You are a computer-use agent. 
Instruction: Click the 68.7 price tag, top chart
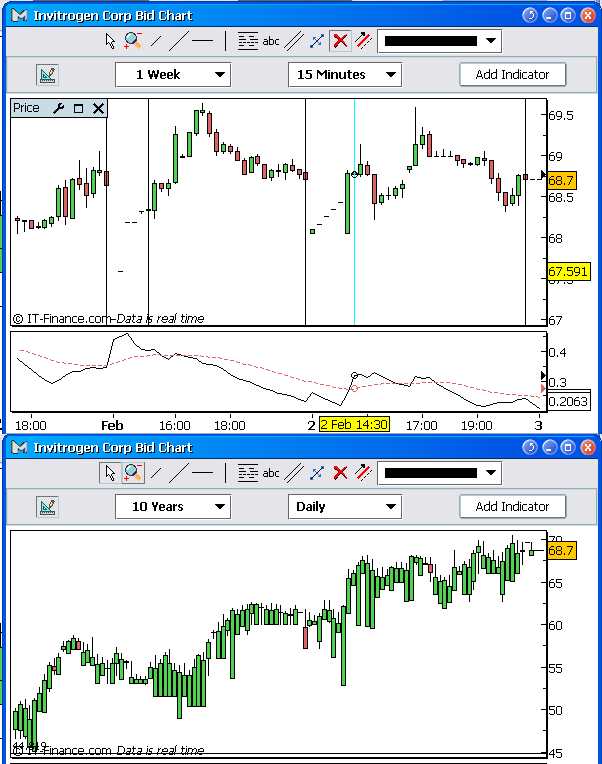click(562, 181)
